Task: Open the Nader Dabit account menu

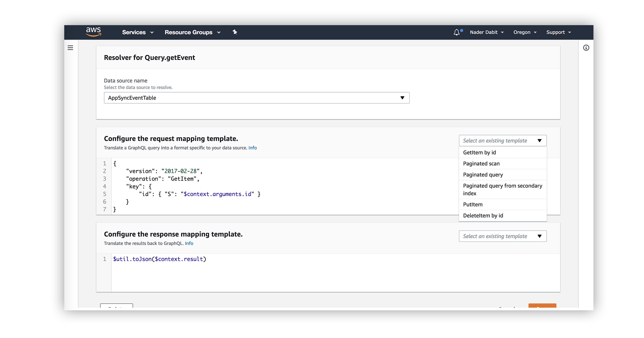Action: 487,32
